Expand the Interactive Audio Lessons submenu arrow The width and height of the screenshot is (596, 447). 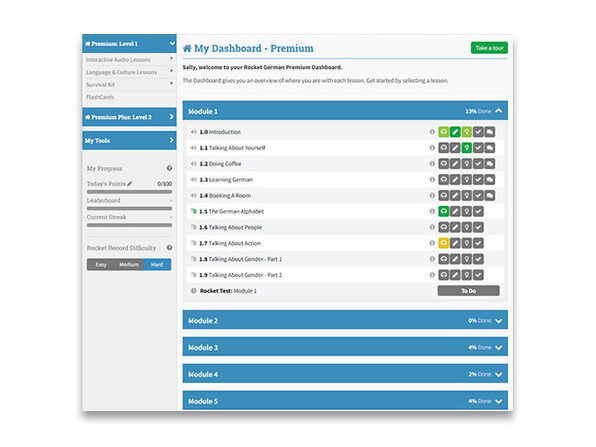[171, 59]
